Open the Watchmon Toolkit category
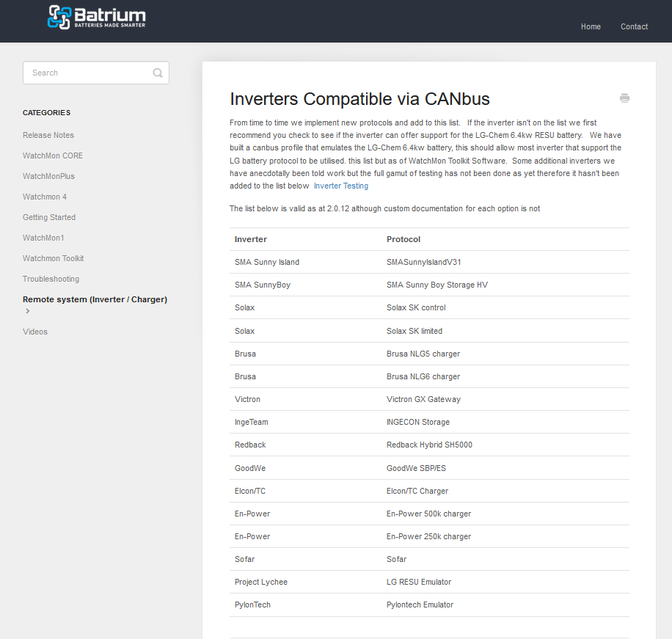 [x=53, y=258]
